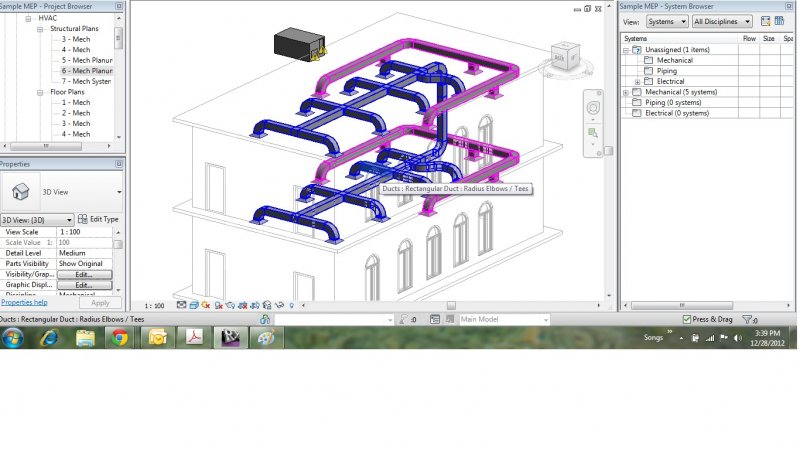The image size is (800, 450).
Task: Collapse the Structural Plans tree node
Action: [42, 29]
